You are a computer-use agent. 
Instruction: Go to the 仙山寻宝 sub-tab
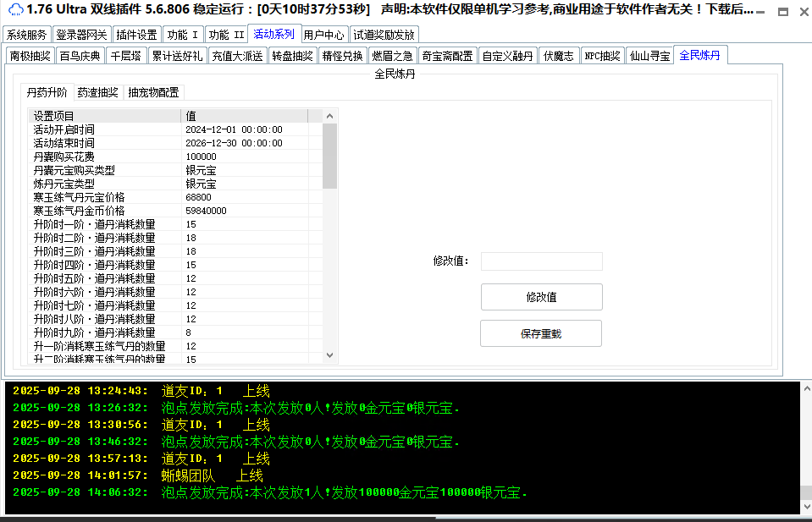point(650,56)
